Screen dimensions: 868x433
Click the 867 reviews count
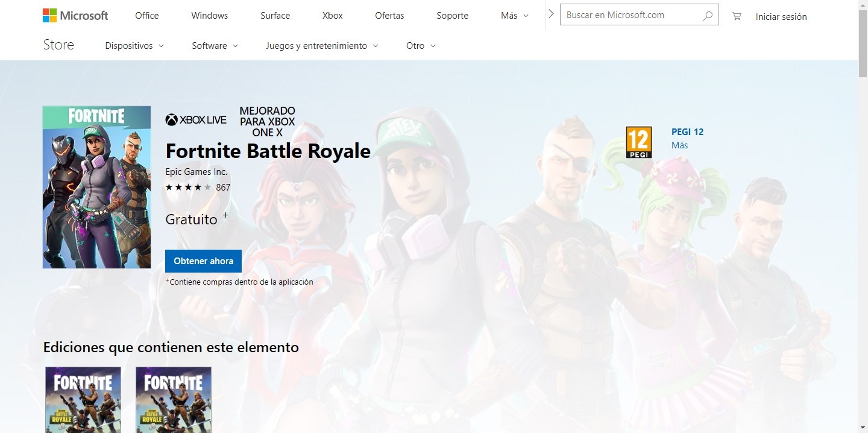[x=223, y=188]
